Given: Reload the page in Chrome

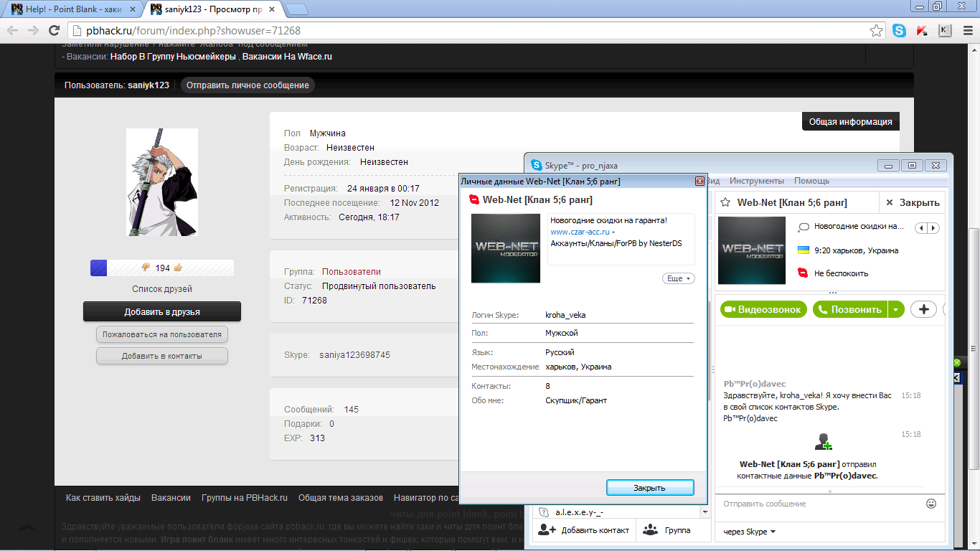Looking at the screenshot, I should click(x=54, y=31).
